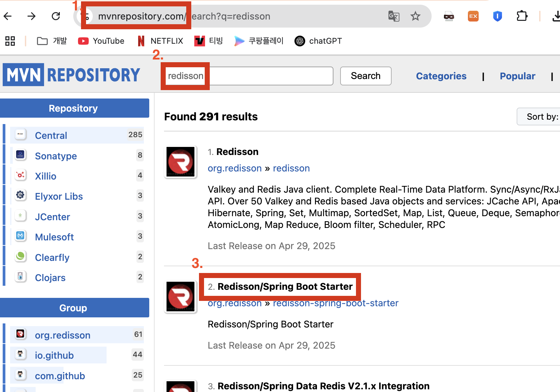Open the Bitwarden shield extension

pyautogui.click(x=497, y=16)
